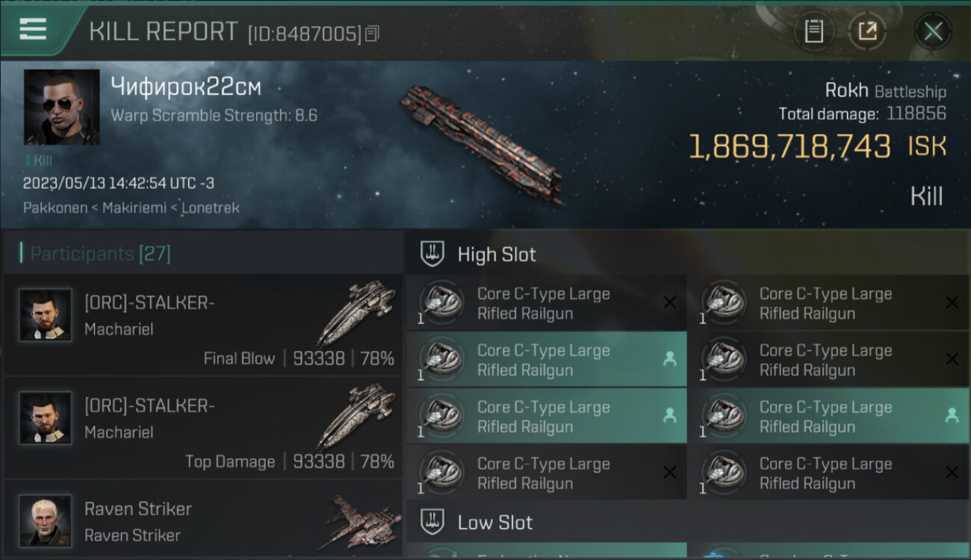Click the share/export kill report icon
971x560 pixels.
(x=867, y=31)
